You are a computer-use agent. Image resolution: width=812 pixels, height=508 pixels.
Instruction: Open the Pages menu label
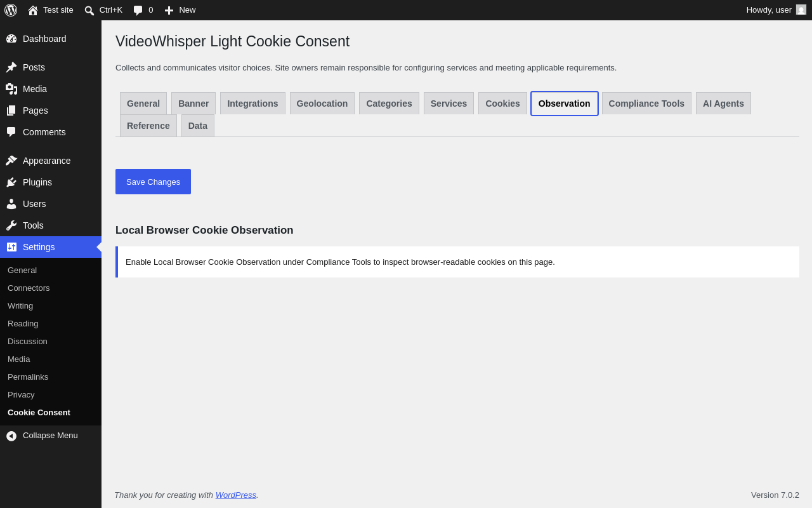point(36,110)
